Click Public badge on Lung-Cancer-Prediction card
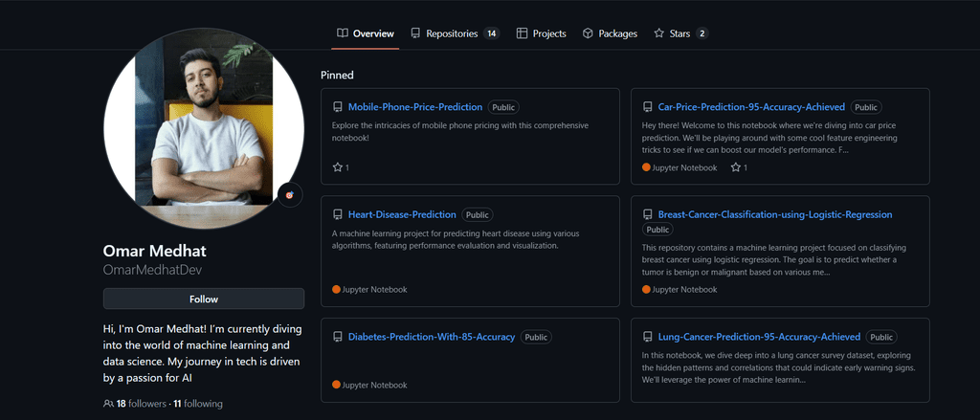Image resolution: width=980 pixels, height=420 pixels. pos(881,337)
